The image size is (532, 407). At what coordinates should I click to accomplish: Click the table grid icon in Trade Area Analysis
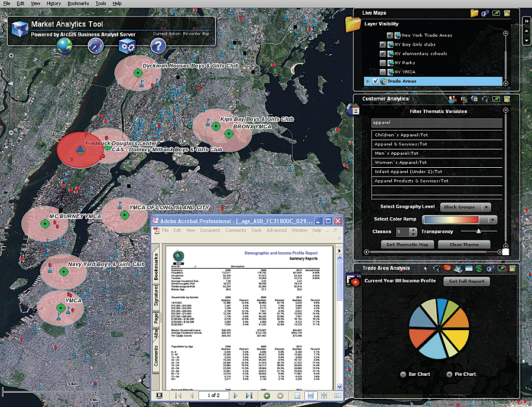click(469, 269)
